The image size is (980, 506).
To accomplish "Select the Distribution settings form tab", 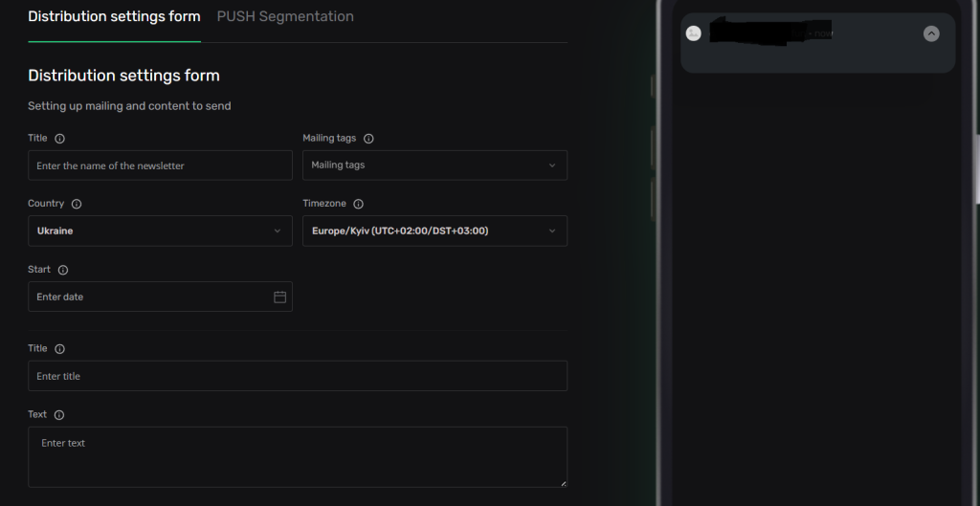I will (x=114, y=16).
